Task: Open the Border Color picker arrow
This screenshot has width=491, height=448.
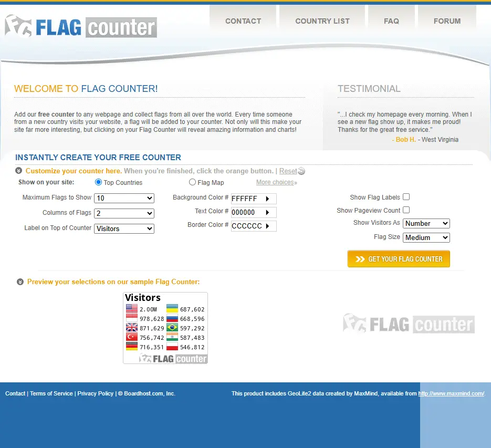Action: coord(267,226)
